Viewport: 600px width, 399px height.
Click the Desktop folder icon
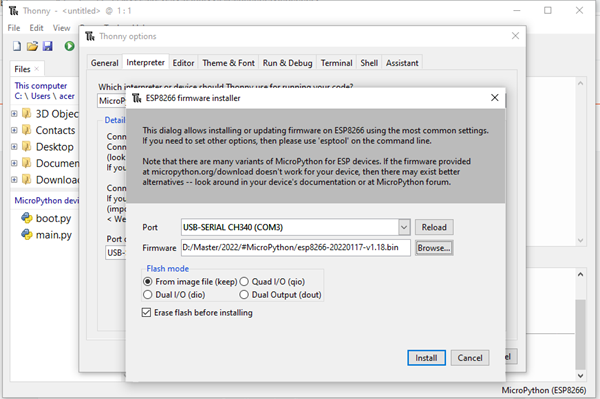(x=26, y=147)
